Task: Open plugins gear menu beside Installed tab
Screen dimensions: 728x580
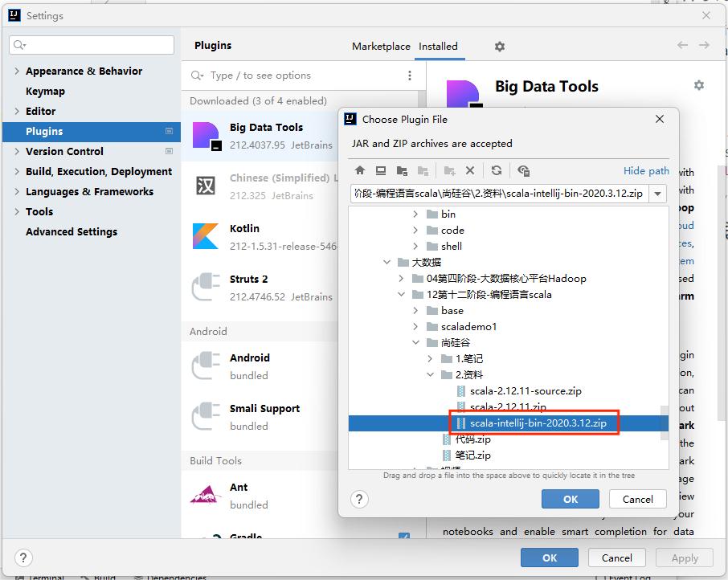Action: pos(500,47)
